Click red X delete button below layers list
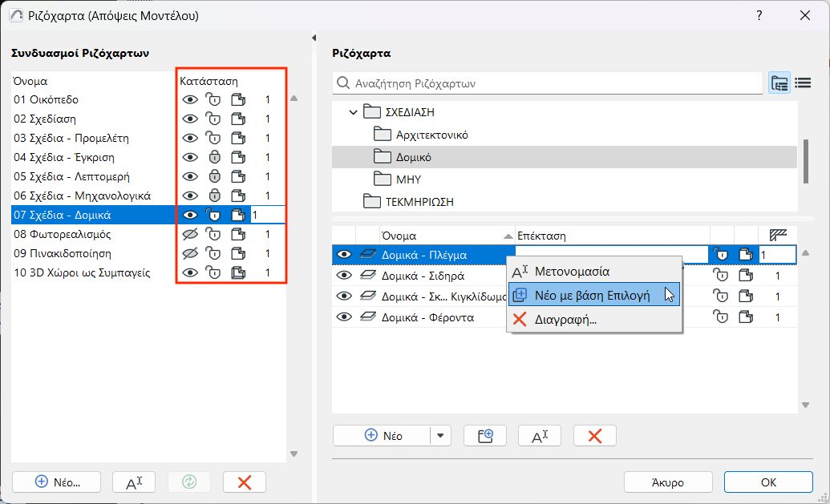 [594, 436]
